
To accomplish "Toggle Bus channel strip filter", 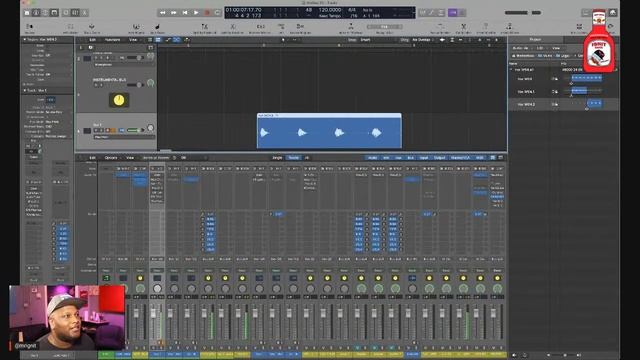I will 411,158.
